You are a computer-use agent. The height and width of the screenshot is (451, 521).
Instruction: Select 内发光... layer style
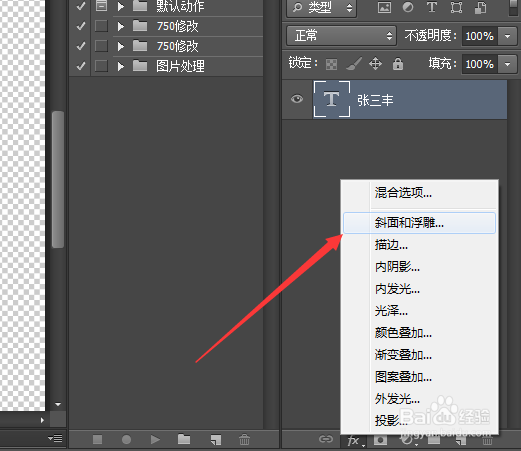point(420,289)
